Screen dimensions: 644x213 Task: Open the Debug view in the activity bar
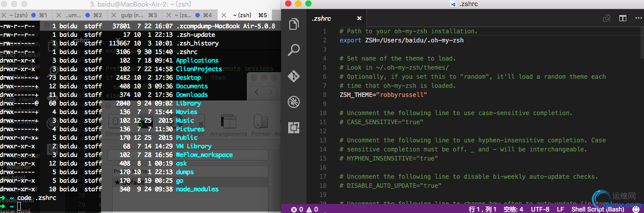pyautogui.click(x=294, y=102)
